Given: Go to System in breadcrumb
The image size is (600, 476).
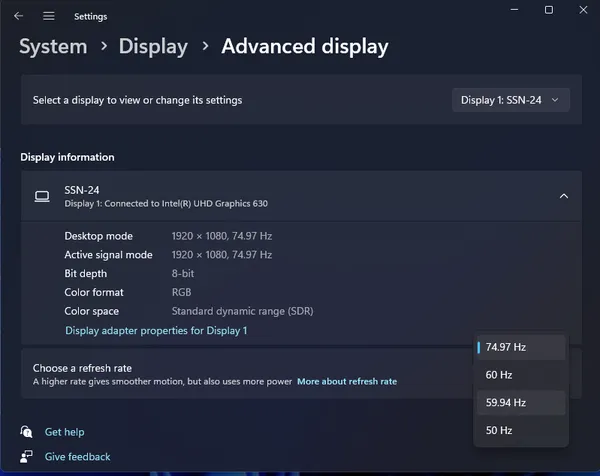Looking at the screenshot, I should [x=53, y=46].
